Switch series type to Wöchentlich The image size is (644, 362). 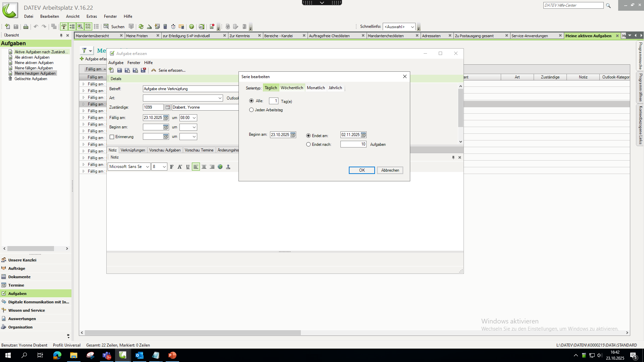pos(291,88)
